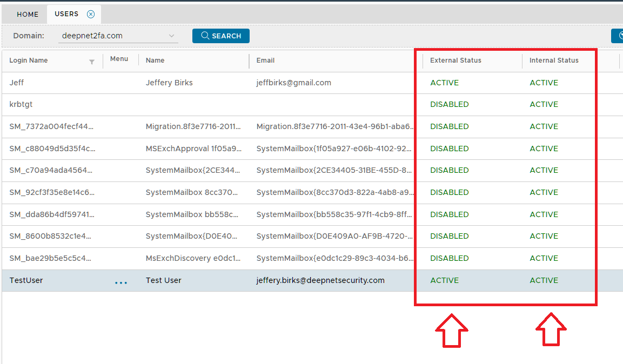623x364 pixels.
Task: Open the three-dot menu for TestUser
Action: [x=121, y=282]
